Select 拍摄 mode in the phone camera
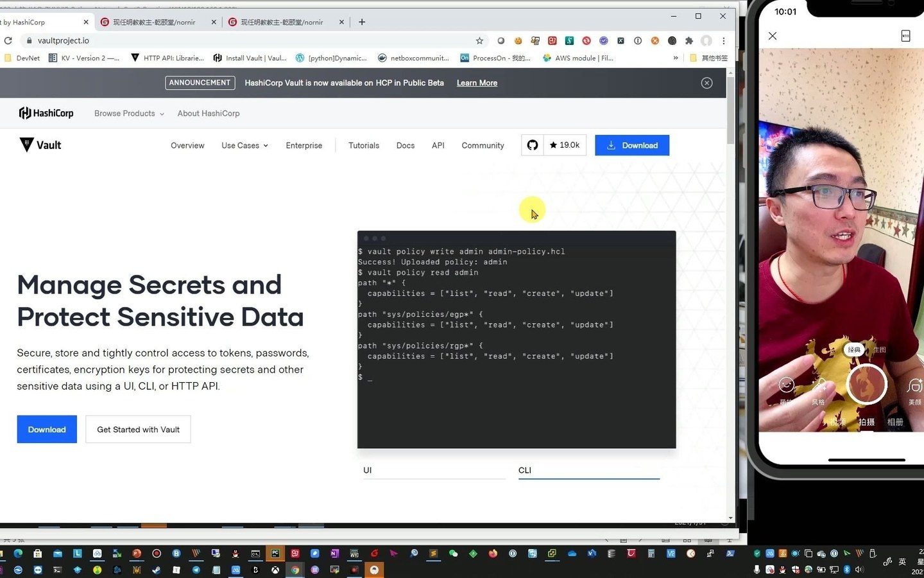This screenshot has height=578, width=924. (867, 422)
